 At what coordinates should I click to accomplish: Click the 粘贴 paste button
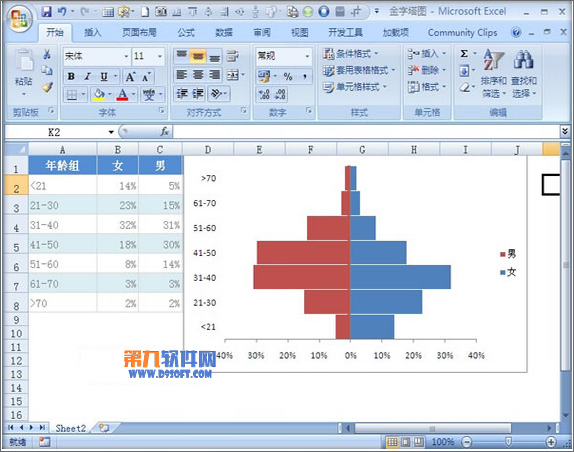point(23,73)
